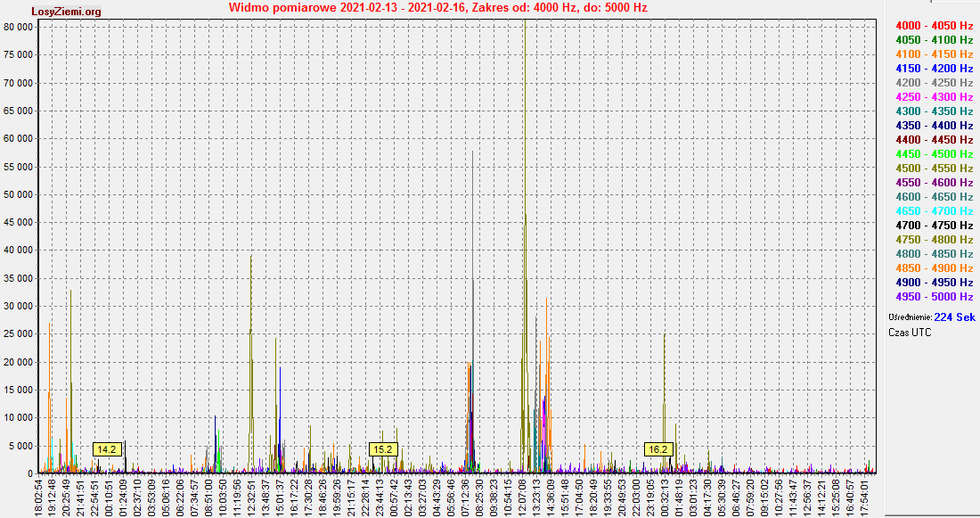The image size is (980, 518).
Task: Select the olive 4500 - 4550 Hz legend entry
Action: coord(934,169)
